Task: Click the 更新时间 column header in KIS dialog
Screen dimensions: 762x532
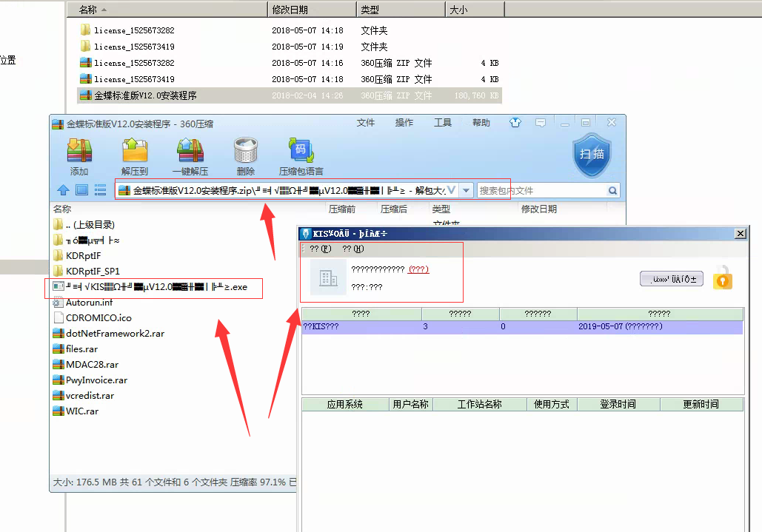Action: click(701, 404)
